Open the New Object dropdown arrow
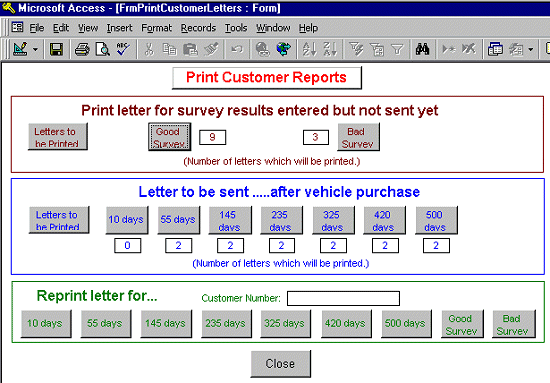The width and height of the screenshot is (550, 383). tap(531, 49)
